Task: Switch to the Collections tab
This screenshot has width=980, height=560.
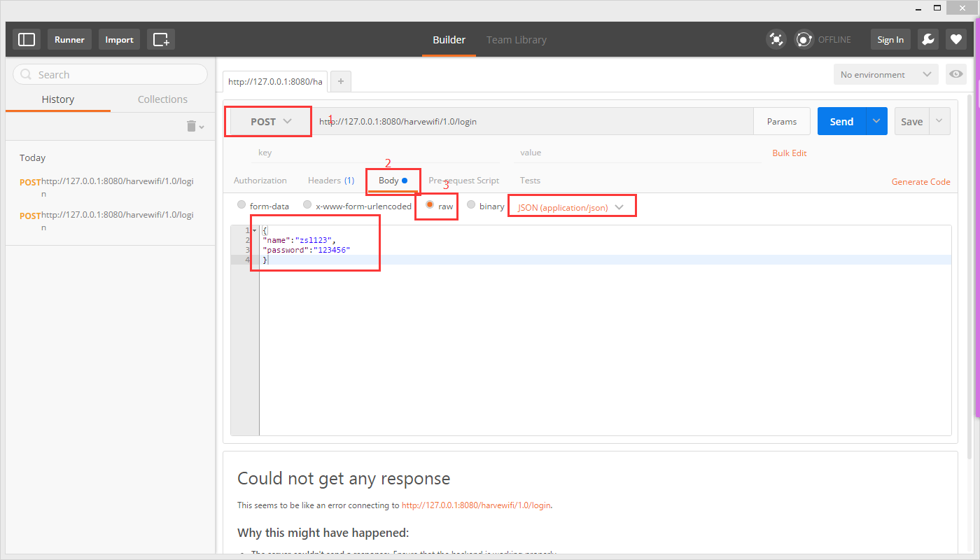Action: (x=162, y=99)
